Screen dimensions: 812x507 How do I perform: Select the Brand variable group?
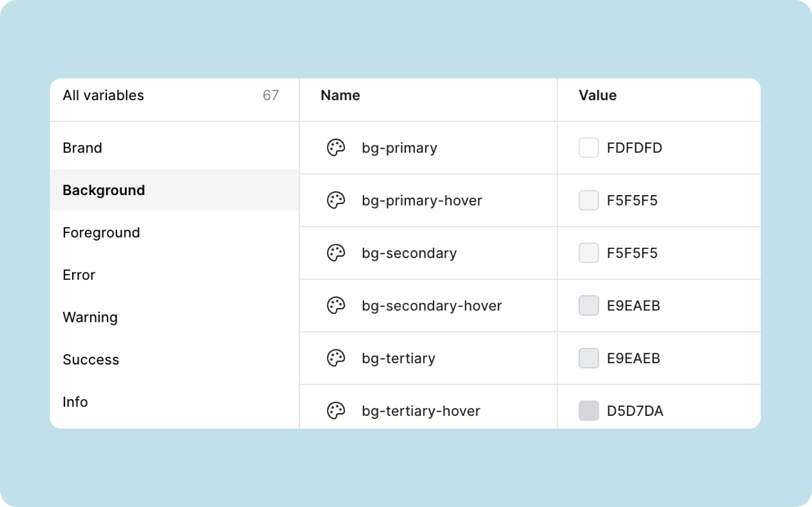tap(174, 148)
